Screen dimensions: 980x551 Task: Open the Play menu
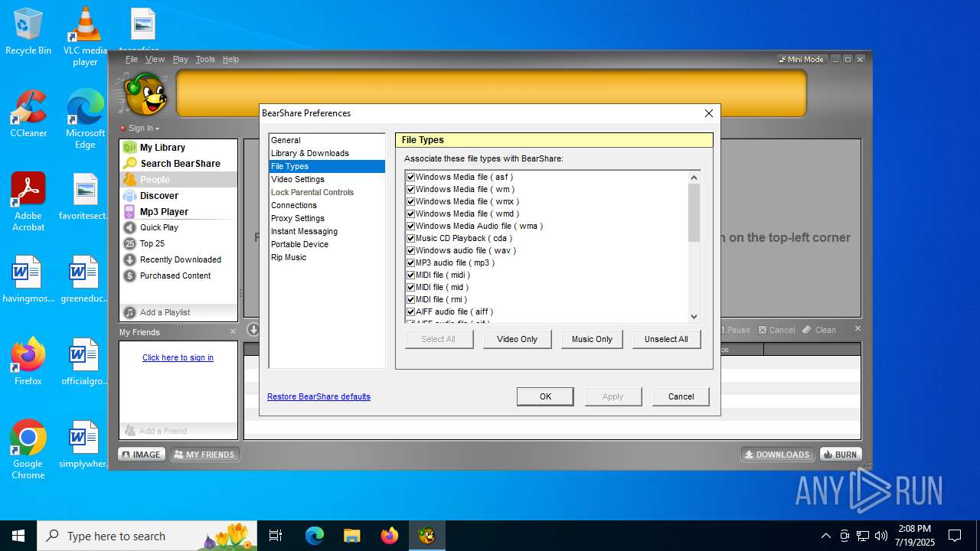181,59
